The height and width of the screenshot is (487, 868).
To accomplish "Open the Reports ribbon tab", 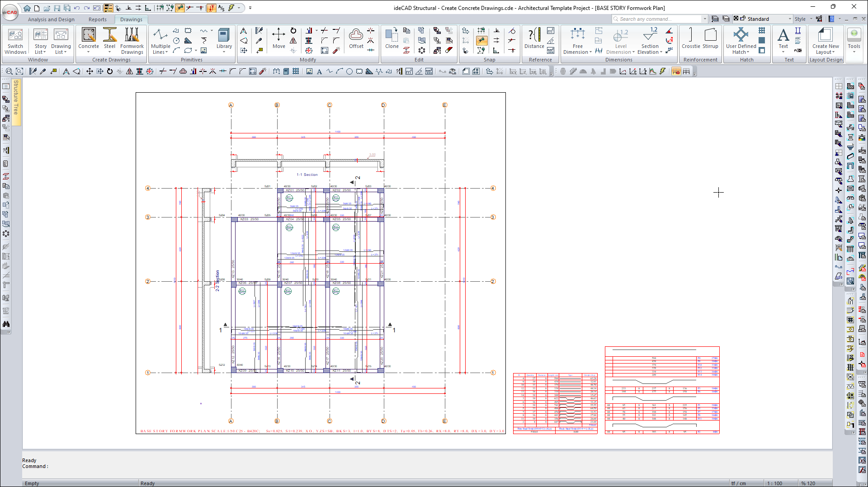I will click(97, 19).
